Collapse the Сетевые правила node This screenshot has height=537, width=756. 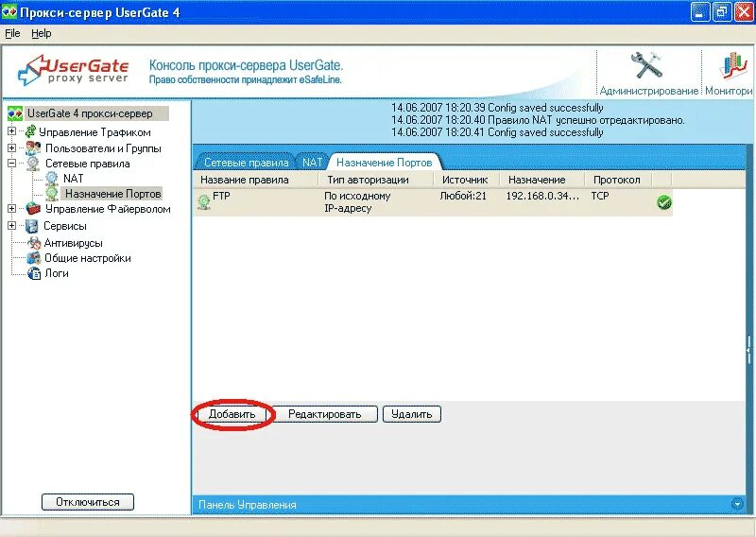pyautogui.click(x=11, y=163)
